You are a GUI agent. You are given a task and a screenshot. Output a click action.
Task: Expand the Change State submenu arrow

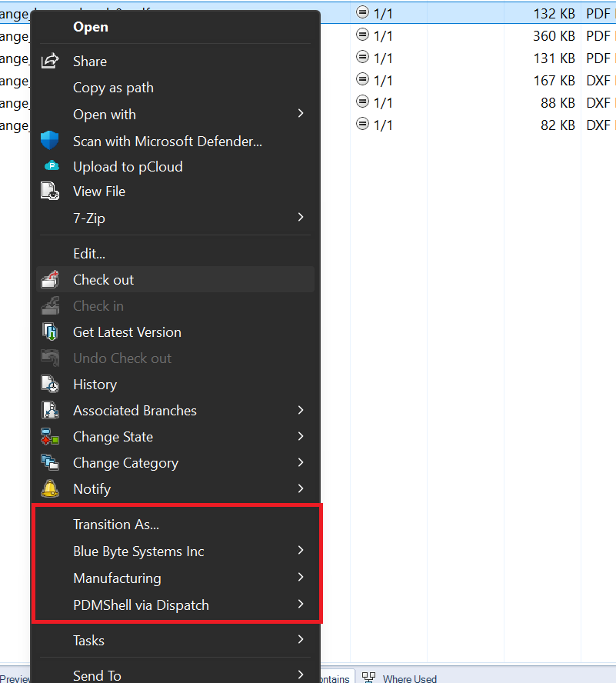click(x=301, y=436)
